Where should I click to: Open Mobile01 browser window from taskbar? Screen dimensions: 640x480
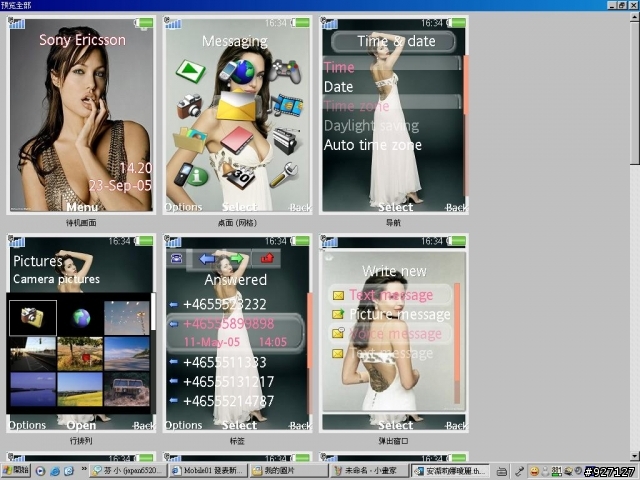(208, 471)
